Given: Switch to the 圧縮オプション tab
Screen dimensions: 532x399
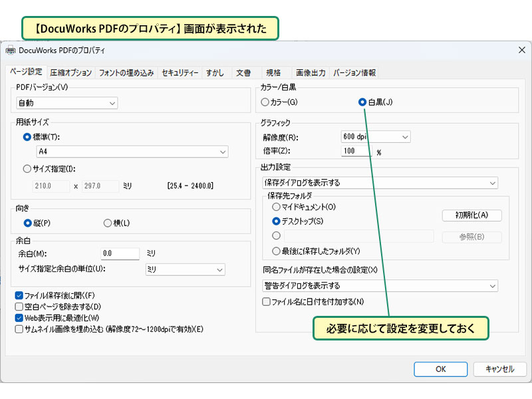Looking at the screenshot, I should (x=71, y=72).
